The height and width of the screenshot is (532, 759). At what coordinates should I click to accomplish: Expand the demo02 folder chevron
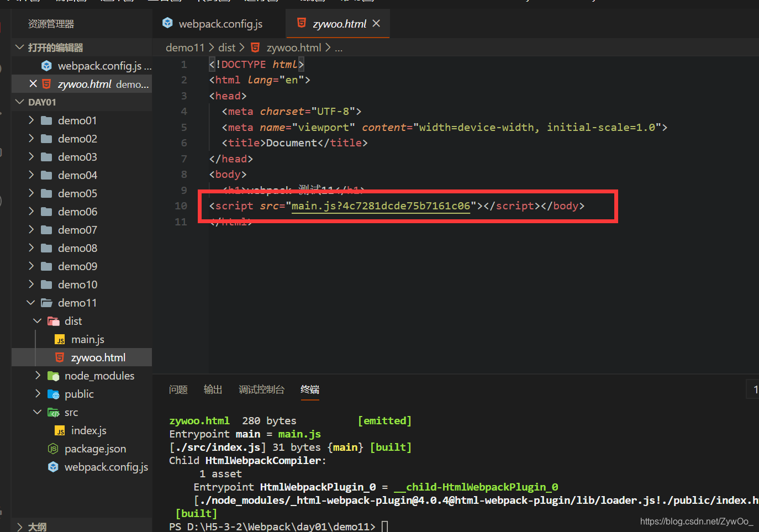[31, 139]
